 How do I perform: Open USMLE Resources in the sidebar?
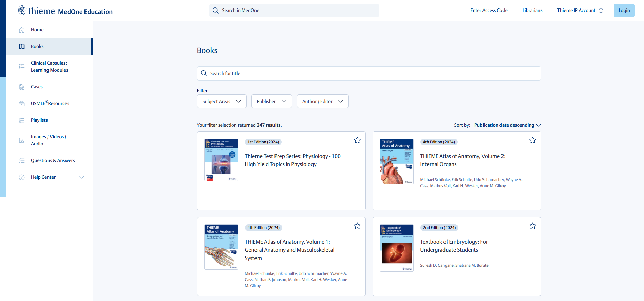tap(50, 103)
